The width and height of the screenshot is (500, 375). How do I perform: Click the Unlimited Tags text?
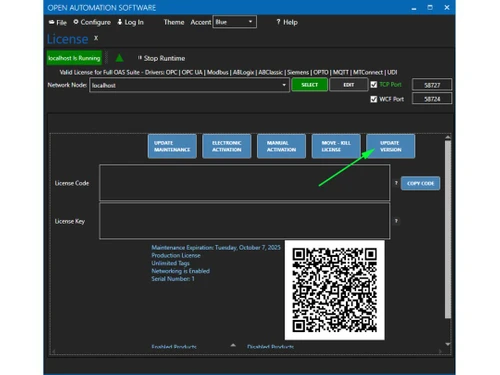170,263
